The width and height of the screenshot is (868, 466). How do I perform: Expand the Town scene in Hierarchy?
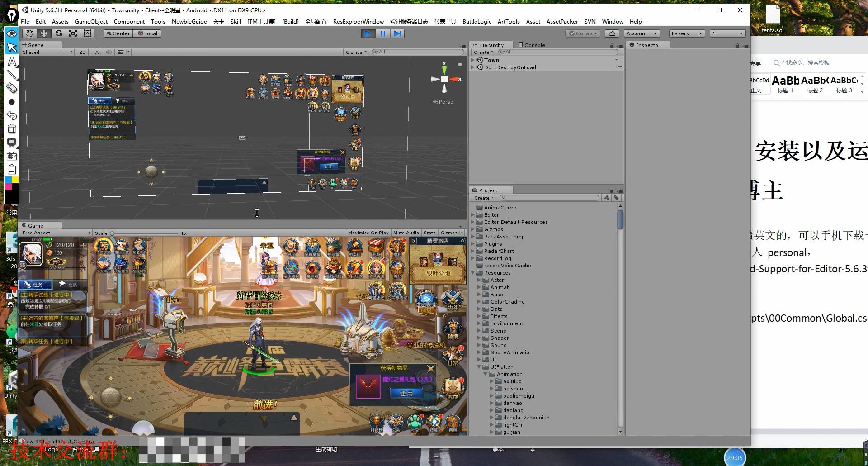click(x=473, y=60)
